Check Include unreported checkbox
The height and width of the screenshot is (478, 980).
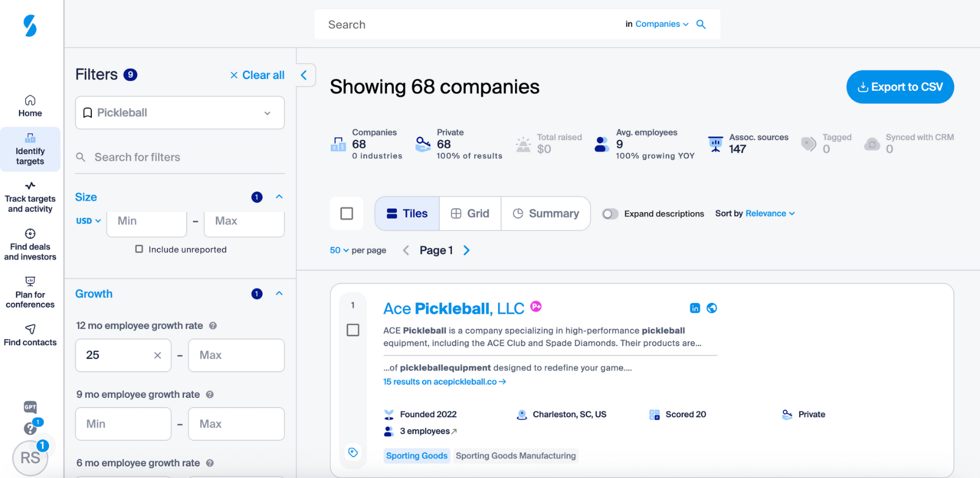(x=139, y=249)
